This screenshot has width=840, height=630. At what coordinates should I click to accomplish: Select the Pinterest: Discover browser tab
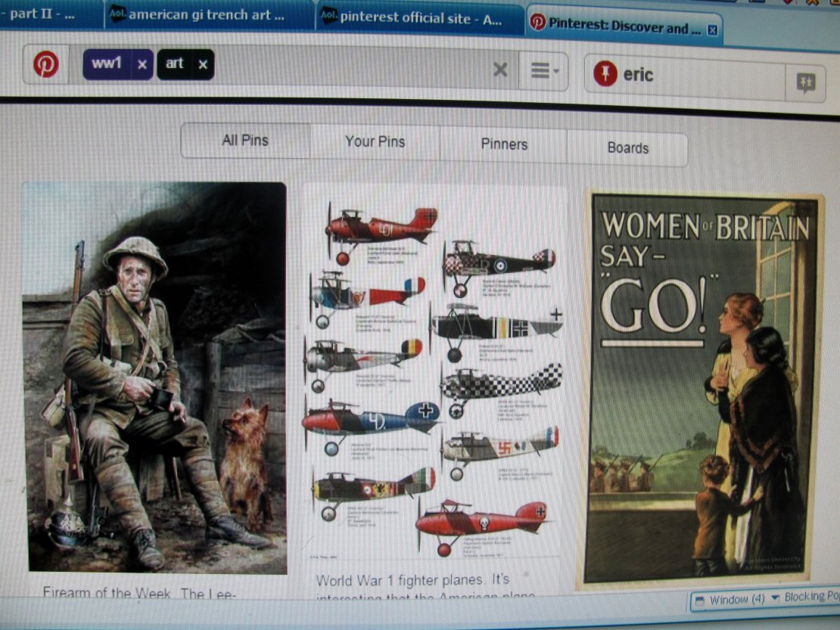coord(624,26)
